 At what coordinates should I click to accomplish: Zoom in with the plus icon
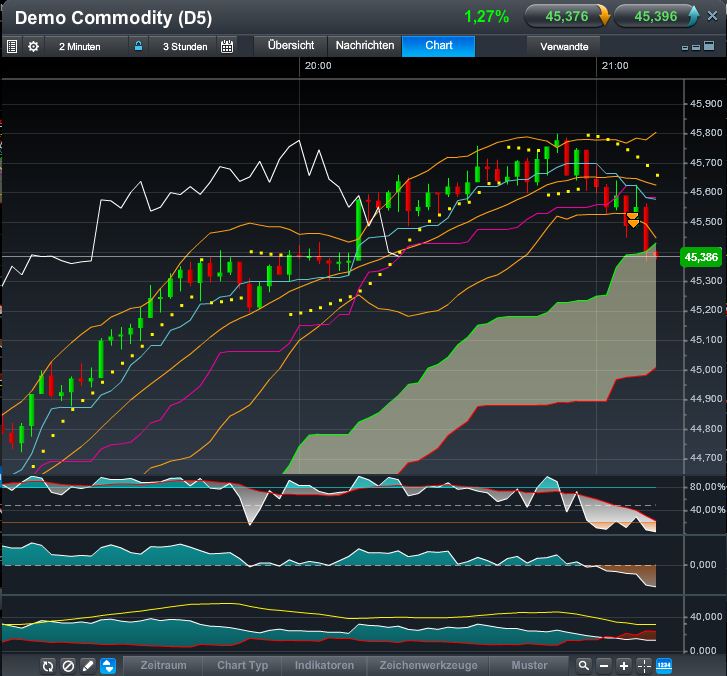click(624, 666)
